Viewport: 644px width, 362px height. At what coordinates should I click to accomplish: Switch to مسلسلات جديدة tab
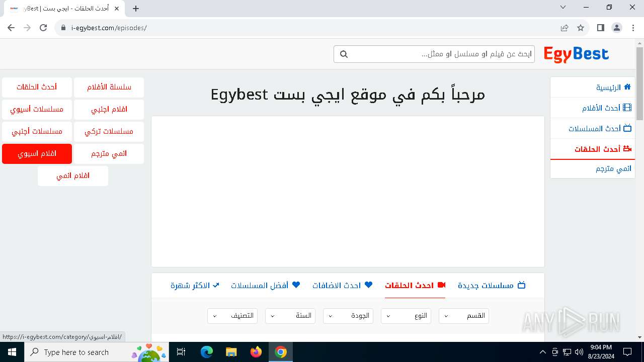click(492, 286)
